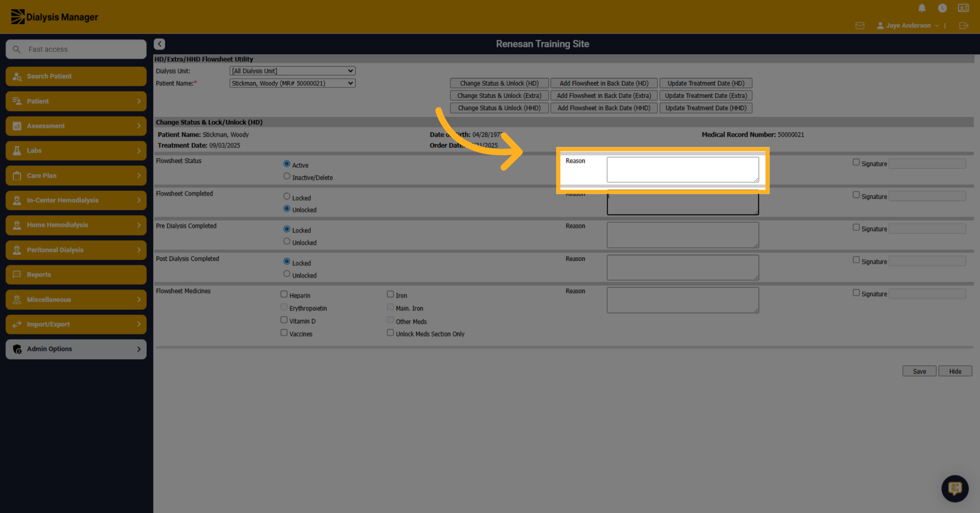This screenshot has width=980, height=513.
Task: Open the Miscellaneous menu
Action: tap(76, 300)
